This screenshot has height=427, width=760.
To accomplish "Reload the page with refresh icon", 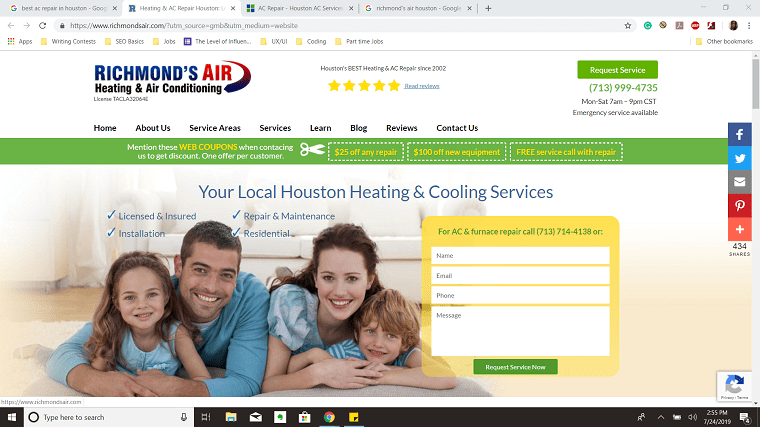I will pos(43,25).
